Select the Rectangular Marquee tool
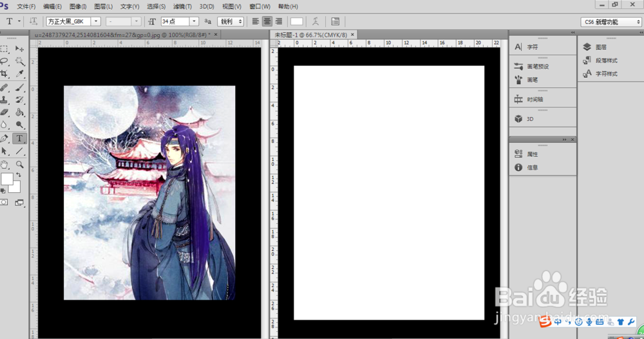This screenshot has height=339, width=644. click(5, 49)
